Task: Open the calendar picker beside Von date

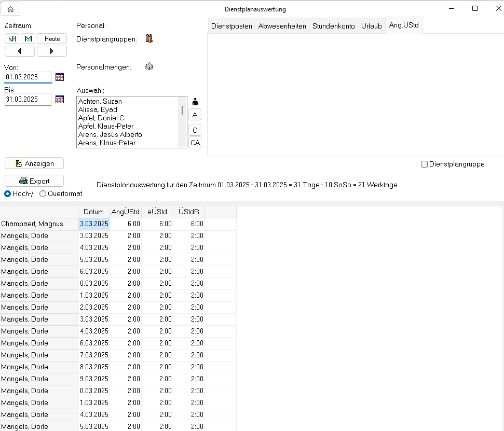Action: click(60, 77)
